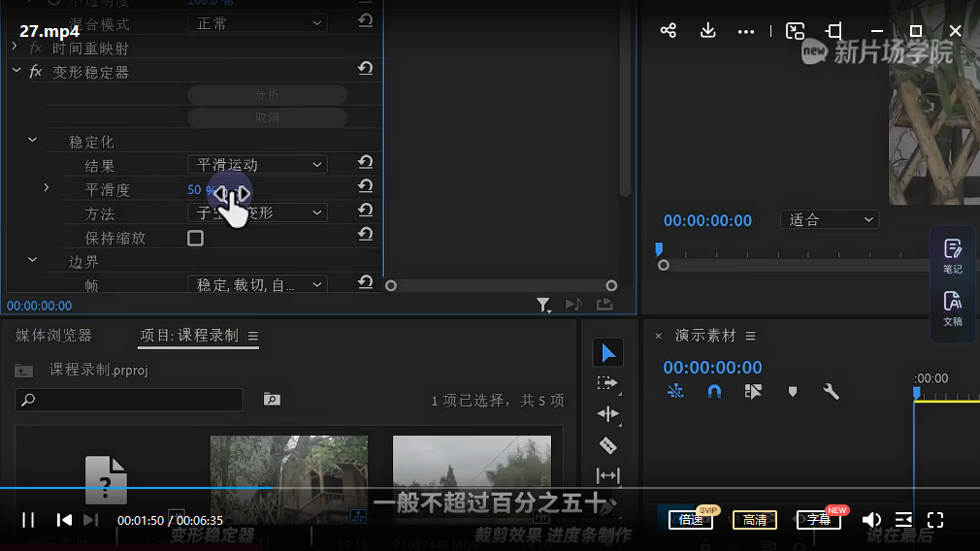Image resolution: width=980 pixels, height=551 pixels.
Task: Toggle 字幕 subtitles button
Action: [x=819, y=519]
